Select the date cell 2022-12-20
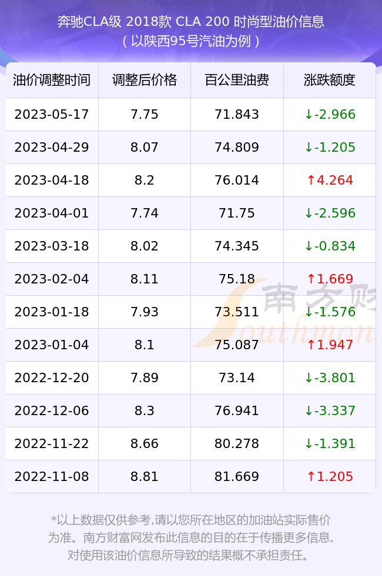The height and width of the screenshot is (588, 382). pos(52,377)
